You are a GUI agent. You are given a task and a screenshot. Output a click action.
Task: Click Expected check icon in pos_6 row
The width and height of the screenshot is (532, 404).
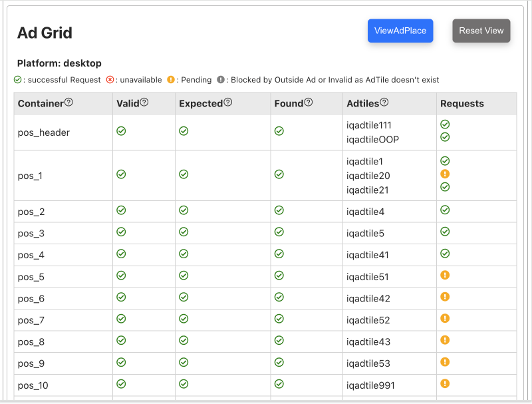point(184,297)
